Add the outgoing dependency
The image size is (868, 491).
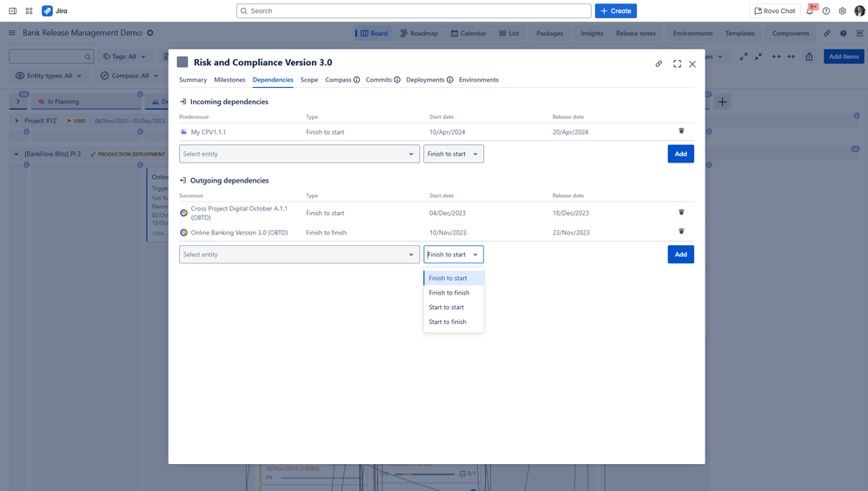pos(680,255)
